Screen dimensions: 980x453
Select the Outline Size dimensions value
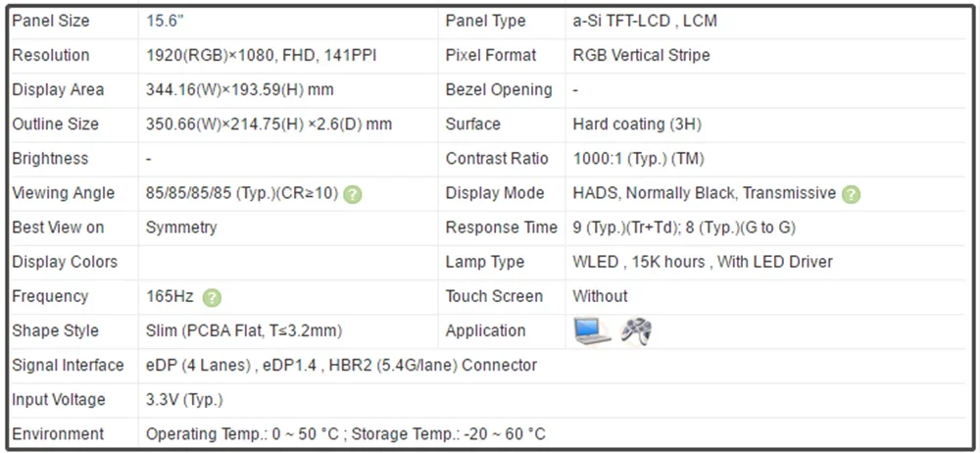269,125
